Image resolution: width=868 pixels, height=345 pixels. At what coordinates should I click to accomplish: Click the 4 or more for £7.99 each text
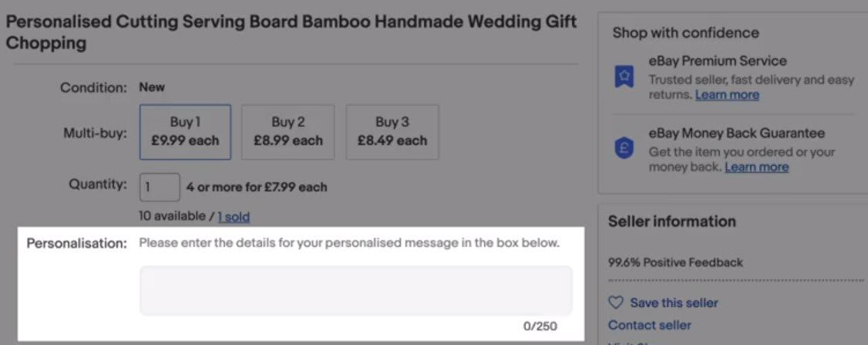pyautogui.click(x=257, y=187)
